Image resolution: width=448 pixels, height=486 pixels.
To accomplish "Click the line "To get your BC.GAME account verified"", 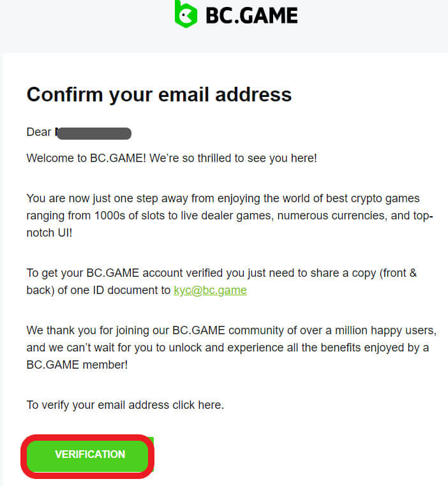I will tap(221, 273).
